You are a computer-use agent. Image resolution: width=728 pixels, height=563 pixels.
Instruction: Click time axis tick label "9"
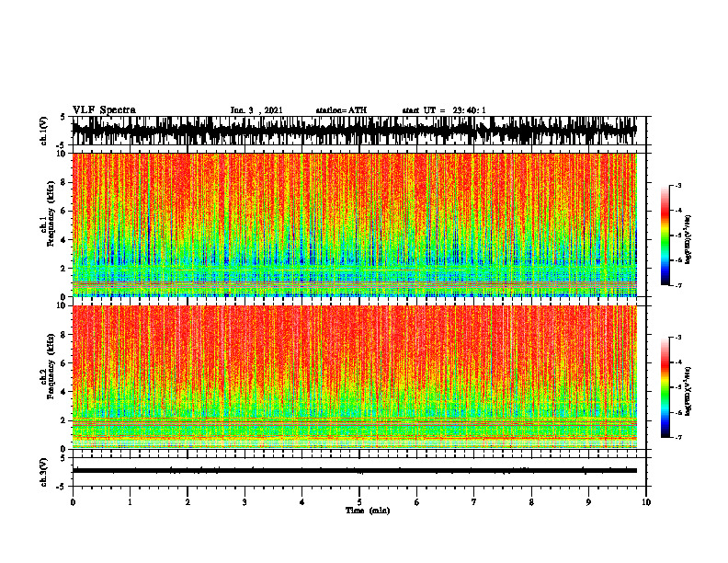tap(588, 502)
